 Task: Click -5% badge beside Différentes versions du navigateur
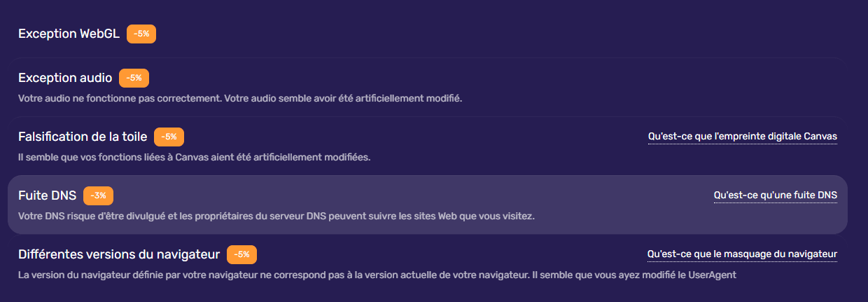[x=241, y=254]
